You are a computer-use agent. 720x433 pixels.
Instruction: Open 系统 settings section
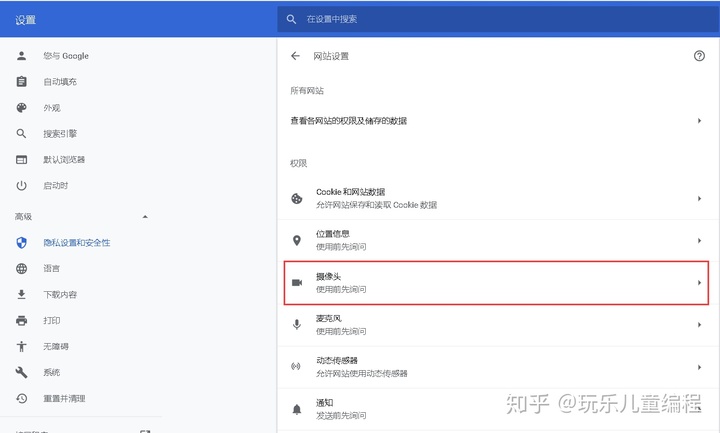tap(52, 372)
